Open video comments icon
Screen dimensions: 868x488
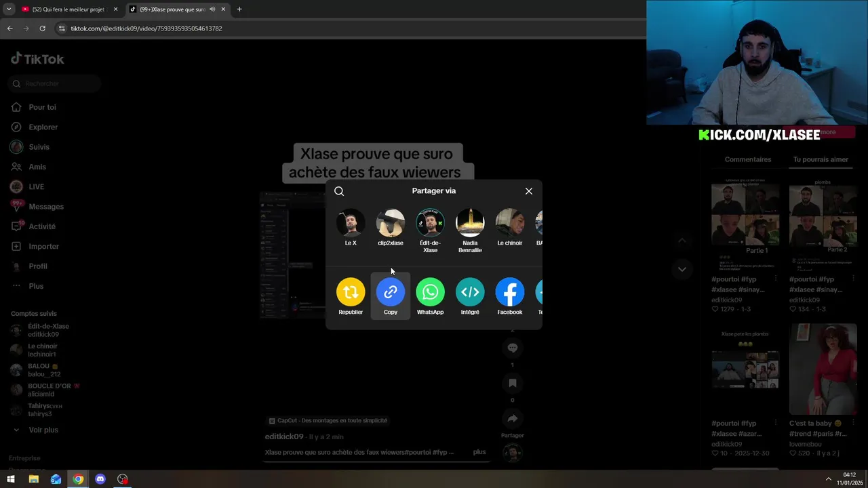[513, 348]
